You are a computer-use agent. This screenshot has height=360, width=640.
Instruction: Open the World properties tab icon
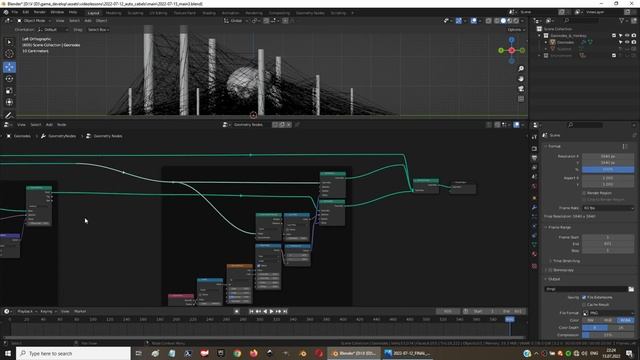click(534, 187)
